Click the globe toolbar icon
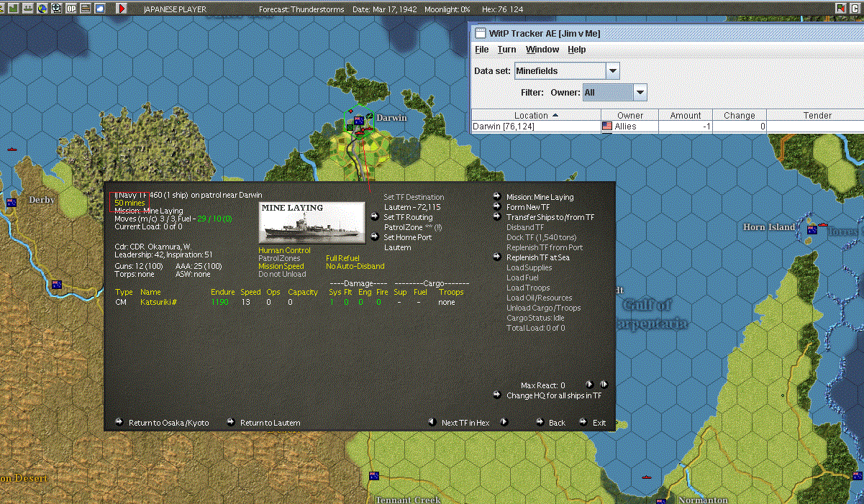864x504 pixels. click(42, 9)
